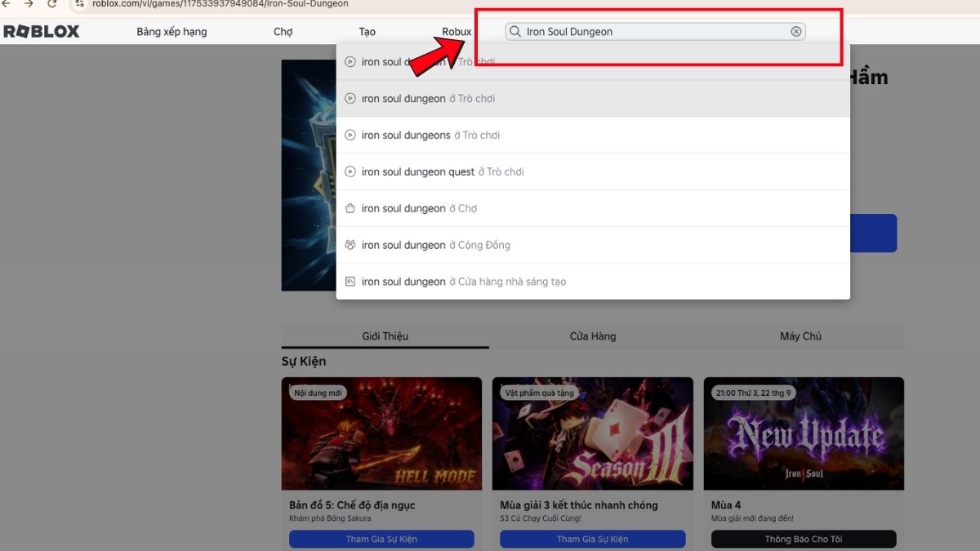Click inside the Iron Soul Dungeon search field
This screenshot has height=551, width=980.
pyautogui.click(x=655, y=32)
